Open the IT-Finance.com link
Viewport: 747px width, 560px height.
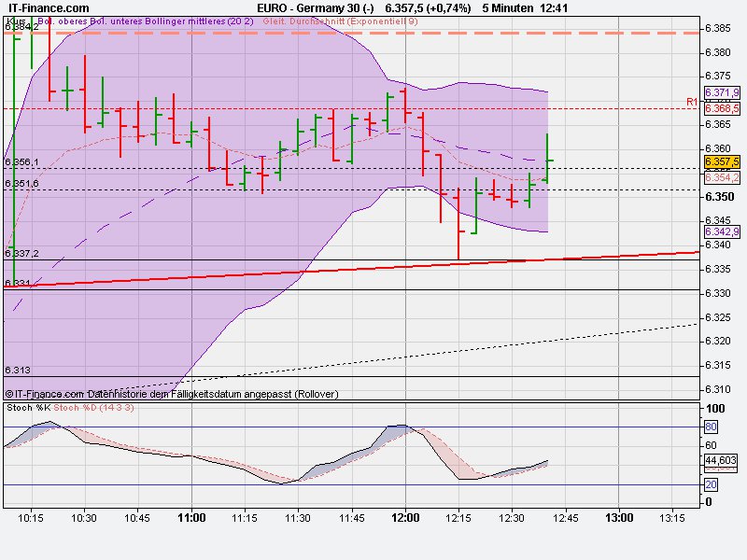[48, 7]
